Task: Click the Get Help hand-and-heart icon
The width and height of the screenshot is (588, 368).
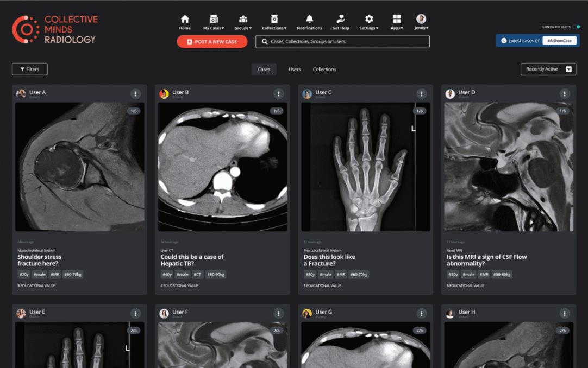Action: pos(340,18)
